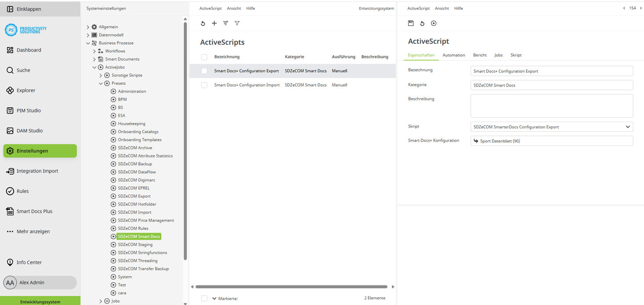Check the Smart Docs+ Configuration Import checkbox
Viewport: 644px width, 305px height.
coord(204,85)
